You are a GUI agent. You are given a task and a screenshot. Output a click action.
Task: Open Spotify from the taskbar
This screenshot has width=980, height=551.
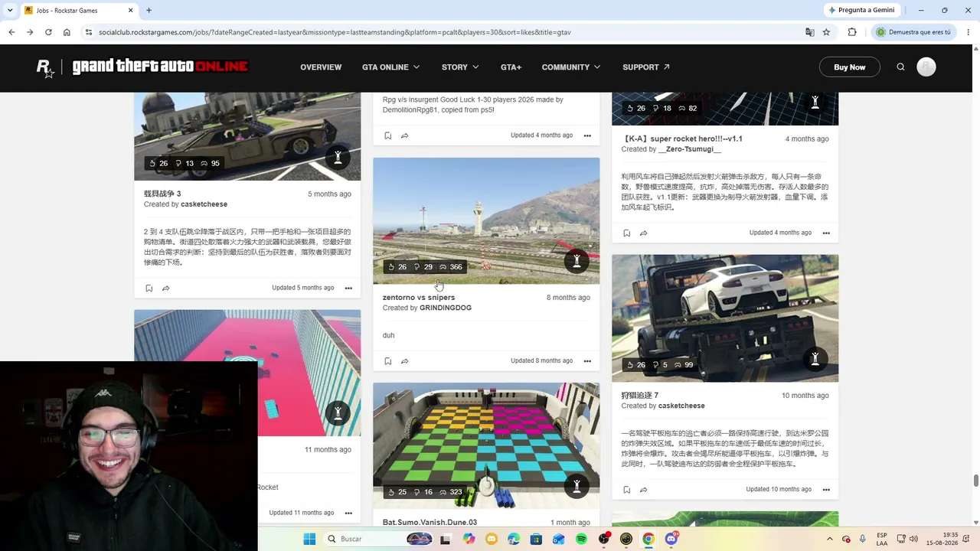tap(581, 540)
